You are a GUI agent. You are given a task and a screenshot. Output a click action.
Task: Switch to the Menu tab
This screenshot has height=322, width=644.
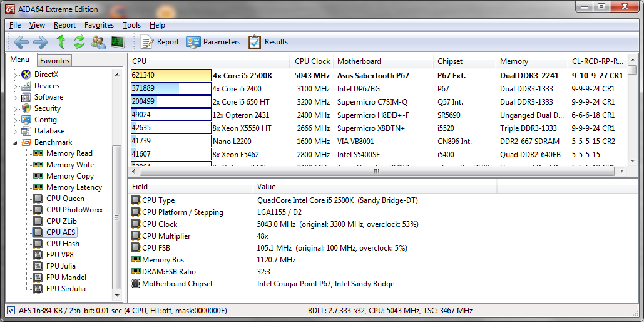[20, 60]
